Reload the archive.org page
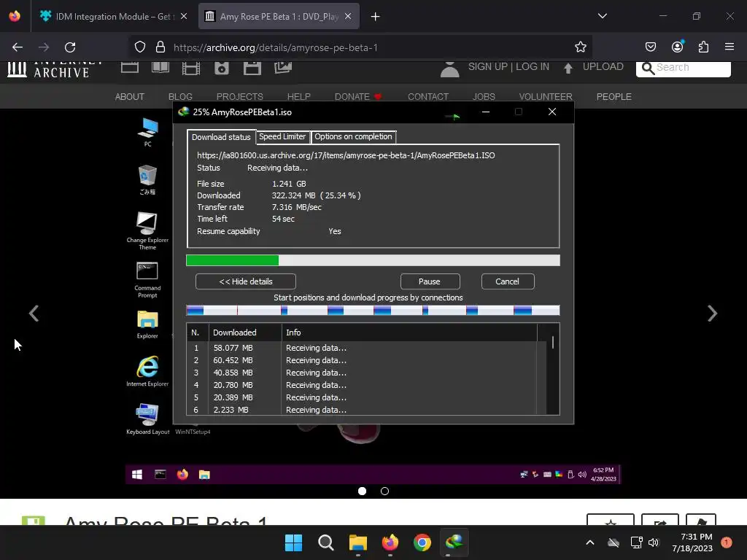 (x=70, y=47)
